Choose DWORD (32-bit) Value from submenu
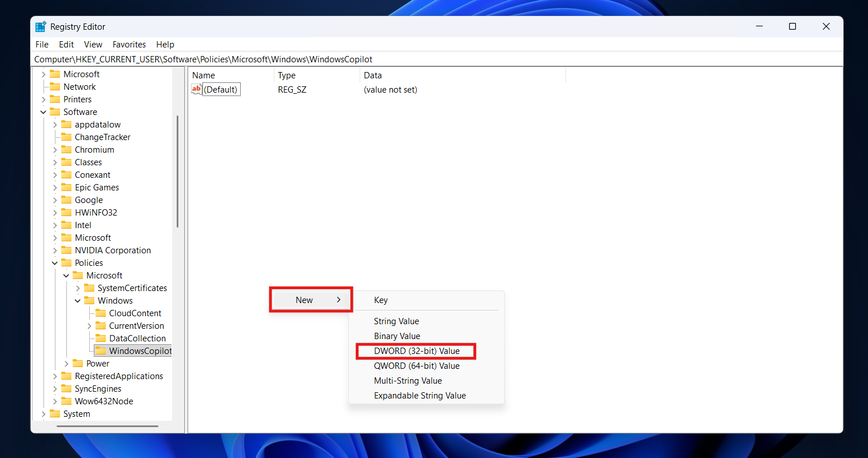This screenshot has height=458, width=868. point(416,351)
